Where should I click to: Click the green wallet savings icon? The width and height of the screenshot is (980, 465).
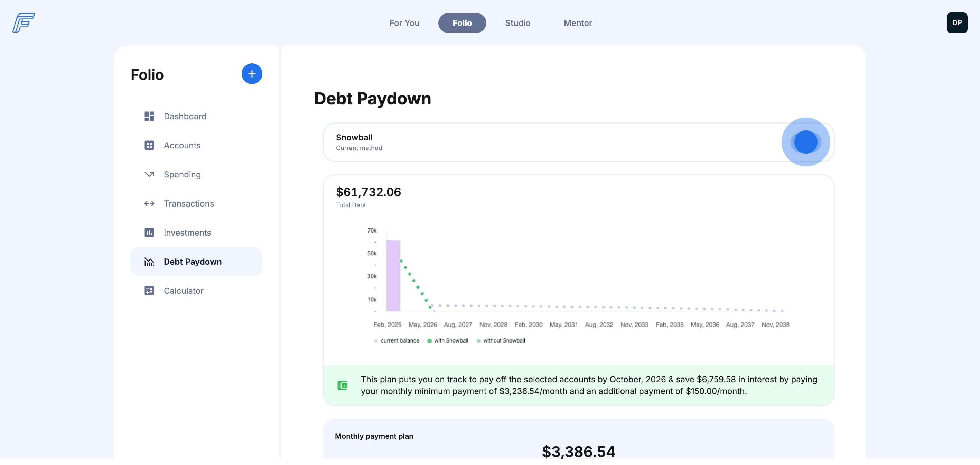[342, 385]
